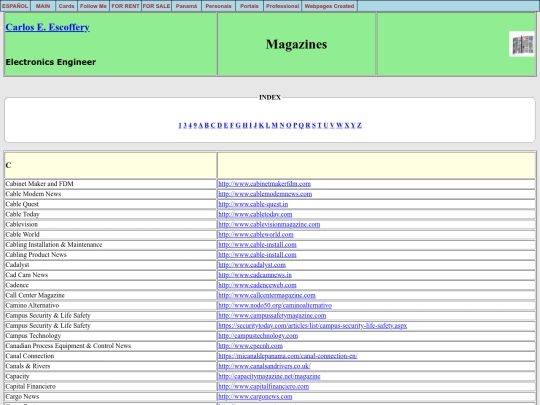Open the Professional menu
The height and width of the screenshot is (405, 540).
pyautogui.click(x=282, y=6)
